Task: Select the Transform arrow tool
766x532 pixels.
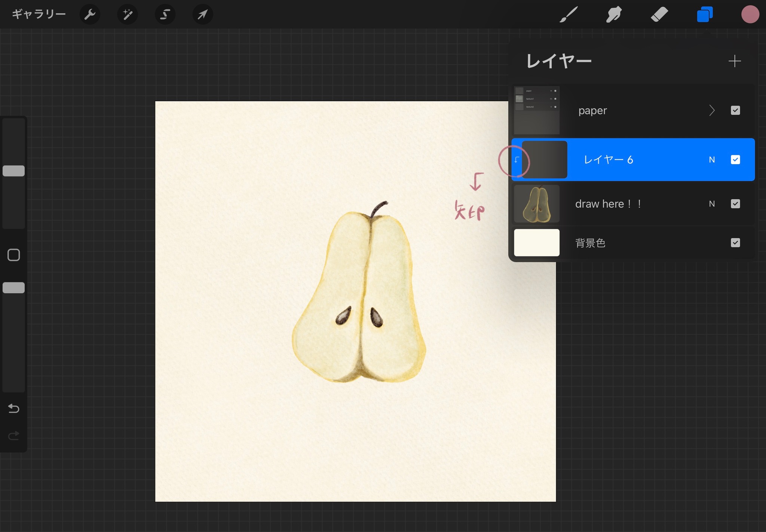Action: coord(202,15)
